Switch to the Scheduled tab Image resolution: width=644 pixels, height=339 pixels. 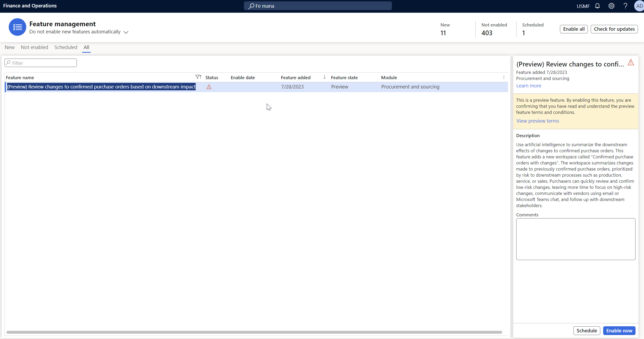point(65,47)
